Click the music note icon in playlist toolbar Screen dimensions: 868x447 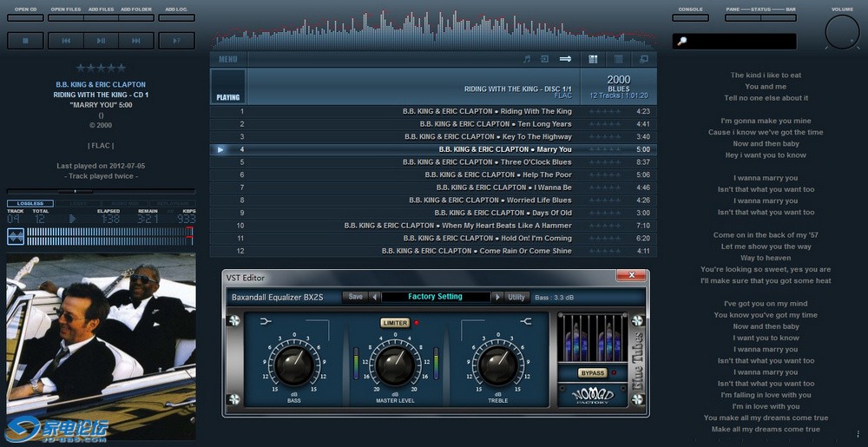(527, 59)
